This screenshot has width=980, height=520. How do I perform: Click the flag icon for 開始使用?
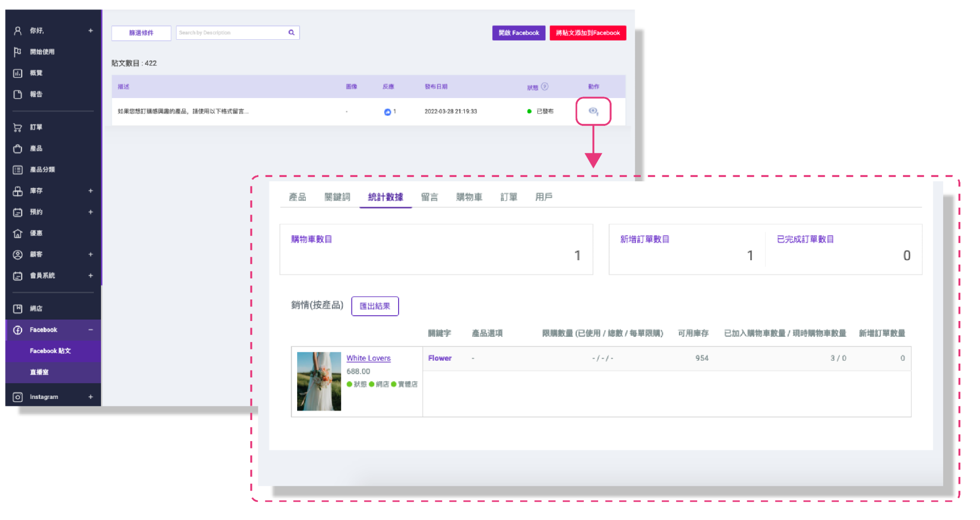click(18, 52)
